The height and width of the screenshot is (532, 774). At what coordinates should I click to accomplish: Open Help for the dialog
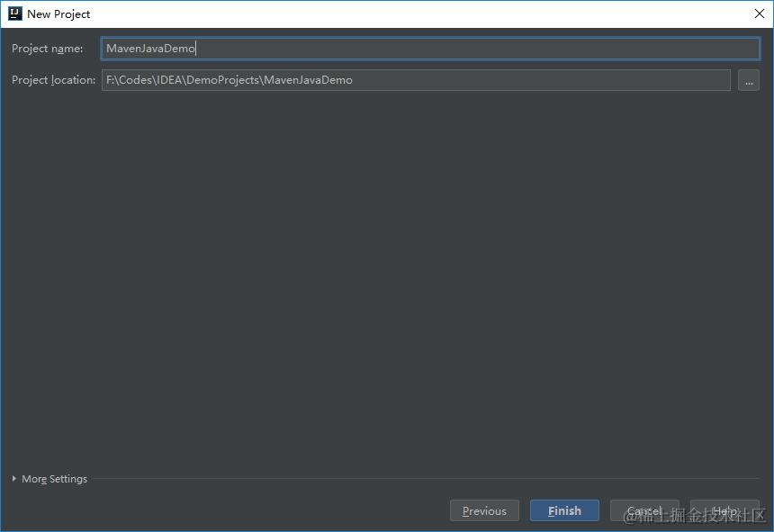coord(724,510)
